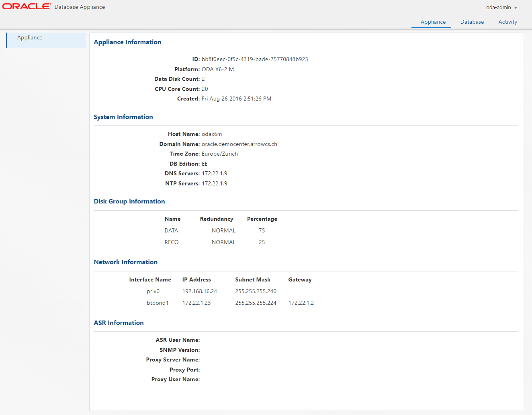This screenshot has width=532, height=415.
Task: Select the Appliance tab in top navigation
Action: 433,22
